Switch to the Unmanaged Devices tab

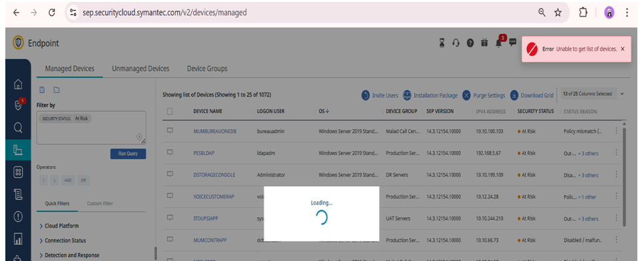pyautogui.click(x=141, y=69)
